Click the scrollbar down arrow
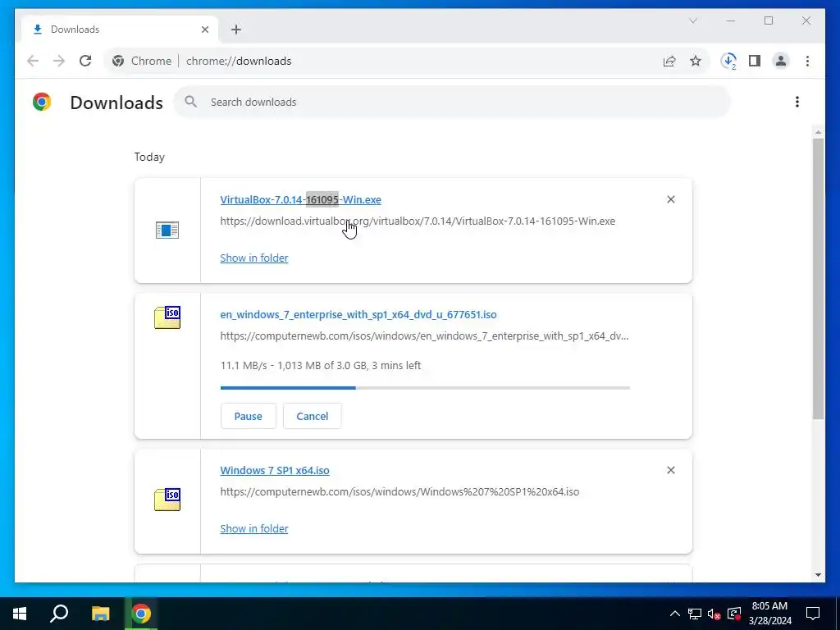This screenshot has width=840, height=630. click(x=818, y=575)
